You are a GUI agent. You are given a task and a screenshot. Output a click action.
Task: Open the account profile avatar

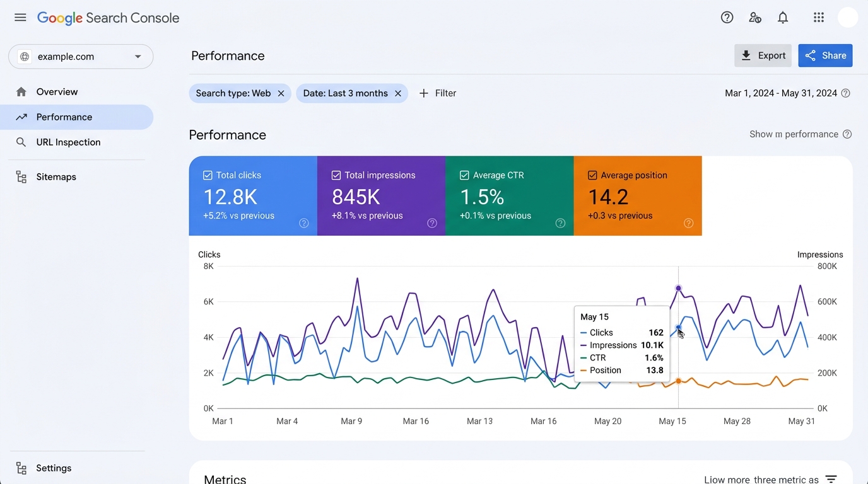(848, 18)
